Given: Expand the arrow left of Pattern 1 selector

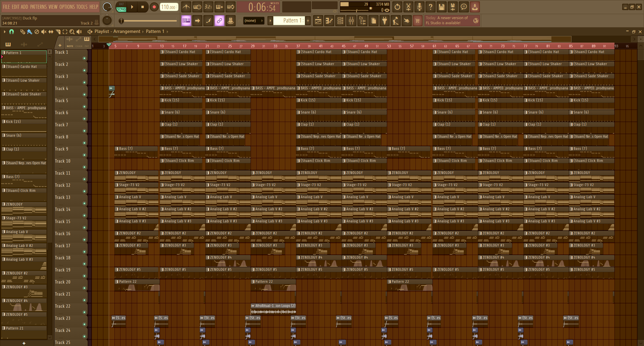Looking at the screenshot, I should 270,21.
